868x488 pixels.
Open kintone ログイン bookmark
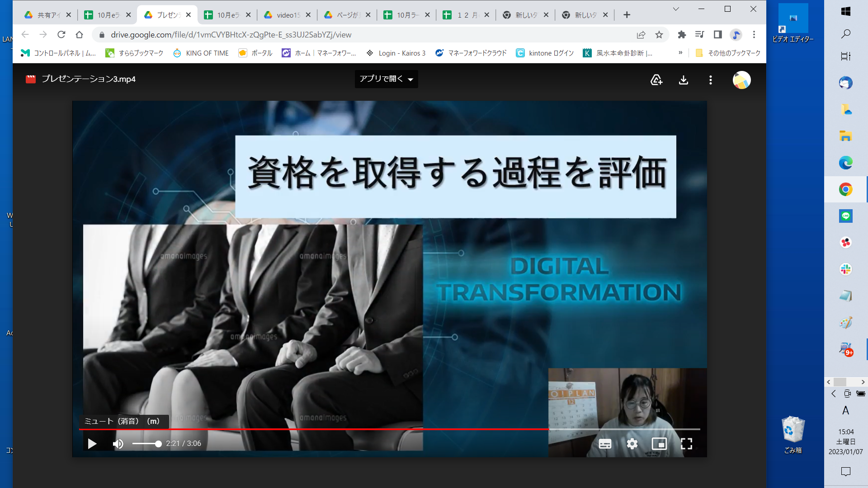coord(545,53)
